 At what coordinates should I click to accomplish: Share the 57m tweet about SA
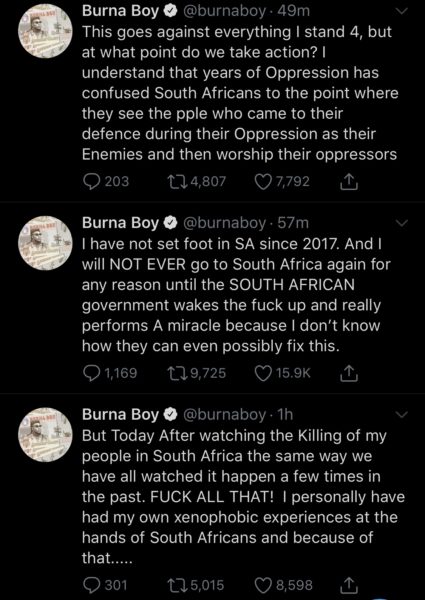(349, 373)
